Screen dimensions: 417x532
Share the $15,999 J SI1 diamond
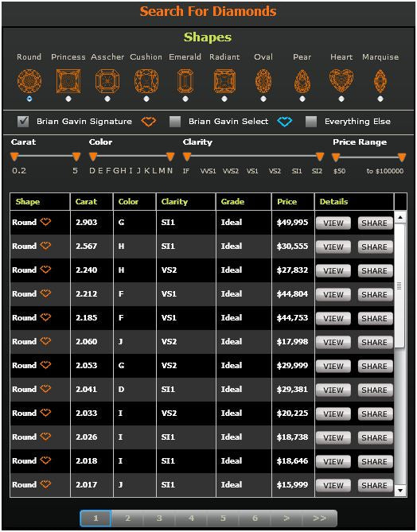375,486
